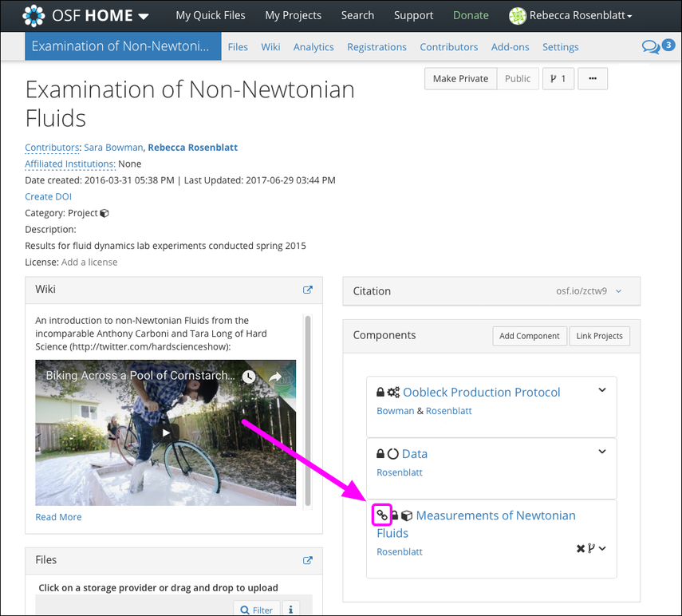Click the Link Projects button

coord(599,336)
